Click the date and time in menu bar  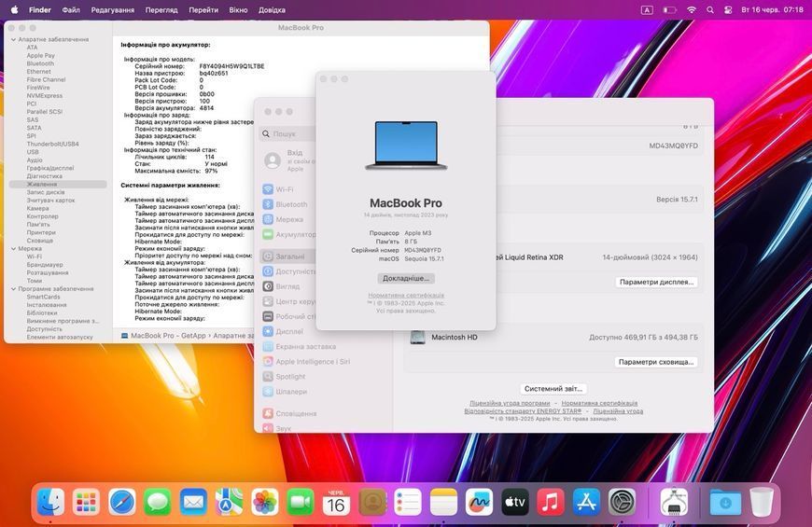tap(772, 10)
